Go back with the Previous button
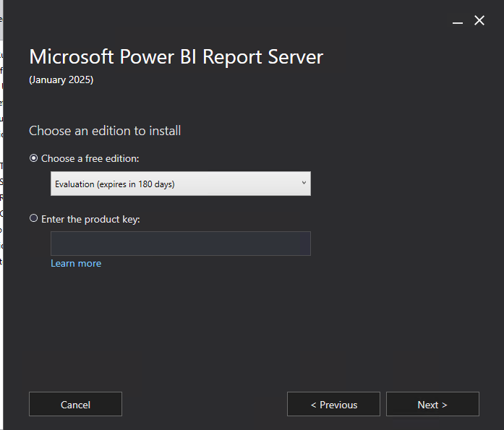Viewport: 504px width, 430px height. click(x=333, y=404)
